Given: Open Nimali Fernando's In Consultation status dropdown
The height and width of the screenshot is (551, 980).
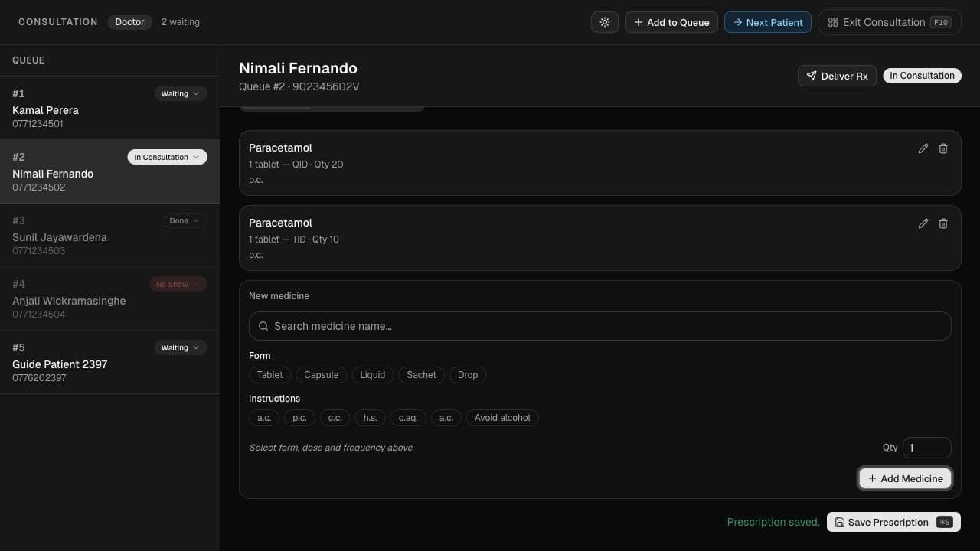Looking at the screenshot, I should [167, 157].
